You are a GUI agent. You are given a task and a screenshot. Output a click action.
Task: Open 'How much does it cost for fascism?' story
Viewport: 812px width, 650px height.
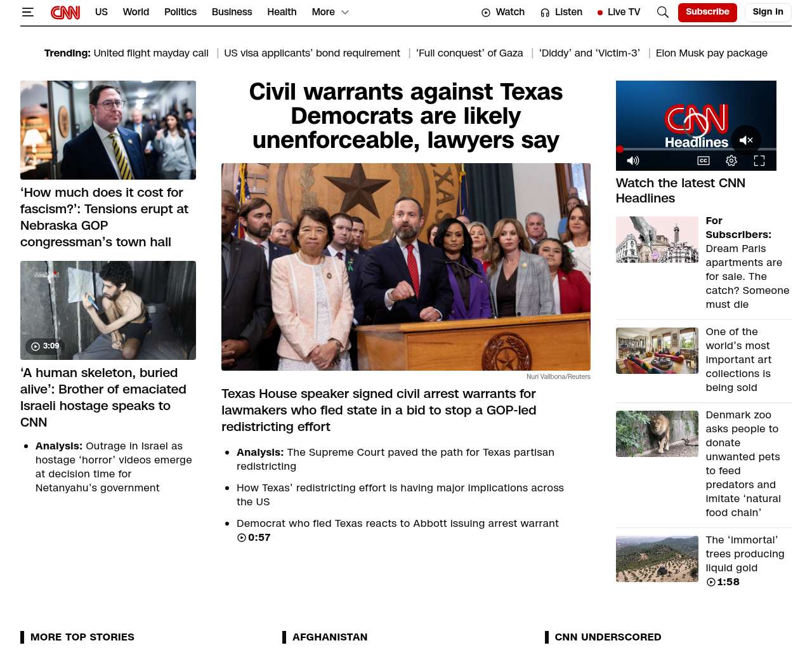click(x=105, y=217)
